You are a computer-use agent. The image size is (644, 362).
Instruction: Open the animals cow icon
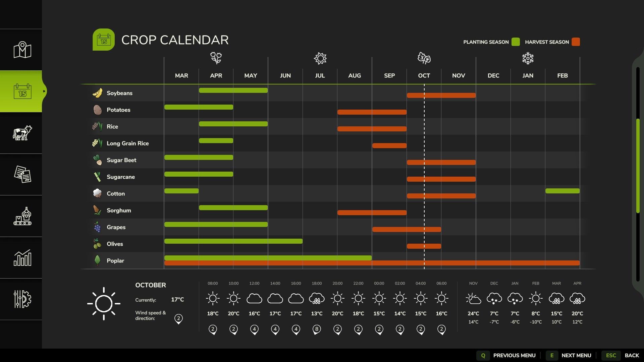(22, 133)
